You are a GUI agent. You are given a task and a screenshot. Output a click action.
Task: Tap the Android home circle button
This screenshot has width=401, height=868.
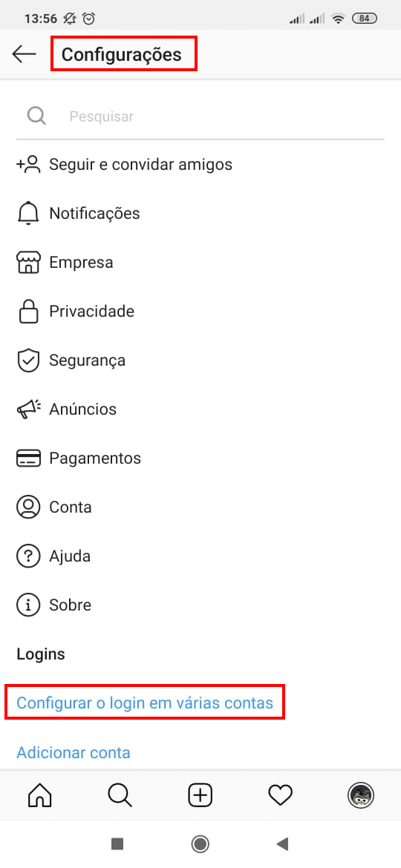(200, 844)
